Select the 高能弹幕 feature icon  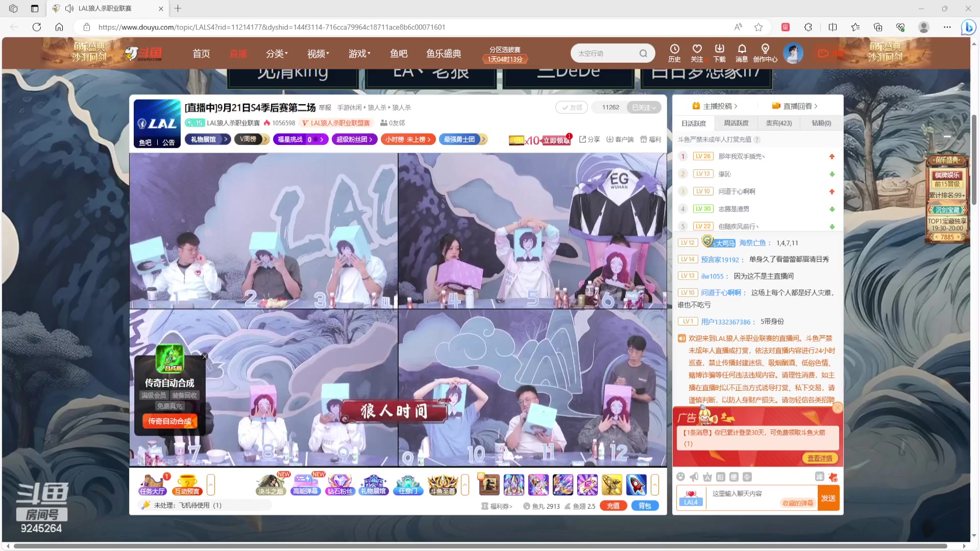(x=305, y=484)
